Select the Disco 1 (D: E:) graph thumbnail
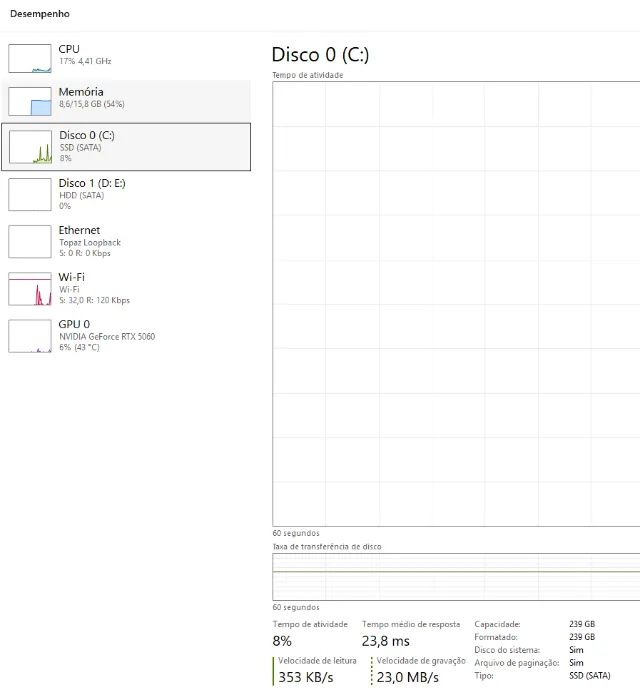Viewport: 640px width, 693px height. (30, 194)
